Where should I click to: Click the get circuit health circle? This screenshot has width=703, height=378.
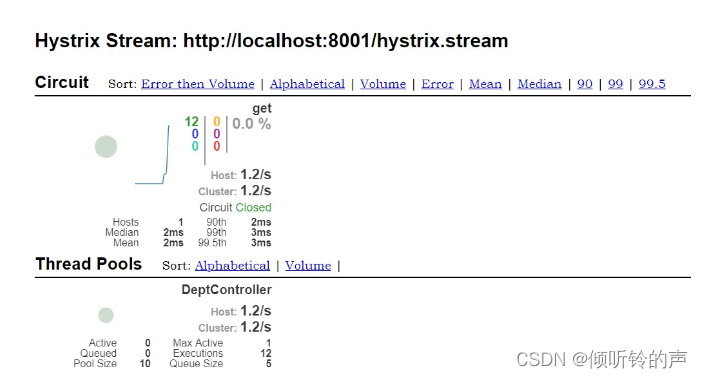click(x=106, y=147)
